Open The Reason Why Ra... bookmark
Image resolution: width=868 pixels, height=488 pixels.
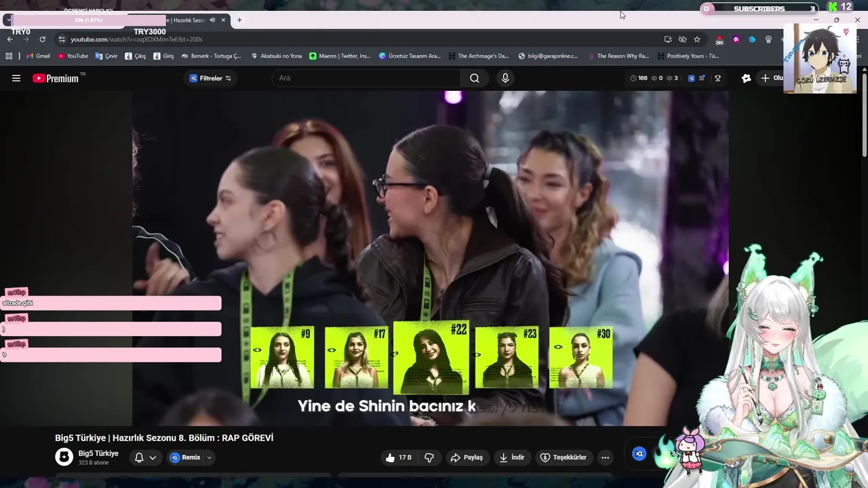[x=618, y=56]
